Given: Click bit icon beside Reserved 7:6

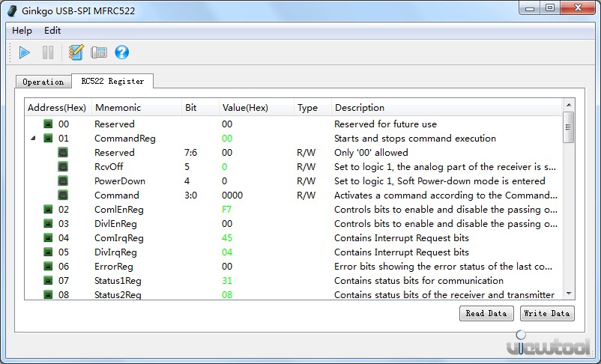Looking at the screenshot, I should pyautogui.click(x=63, y=153).
